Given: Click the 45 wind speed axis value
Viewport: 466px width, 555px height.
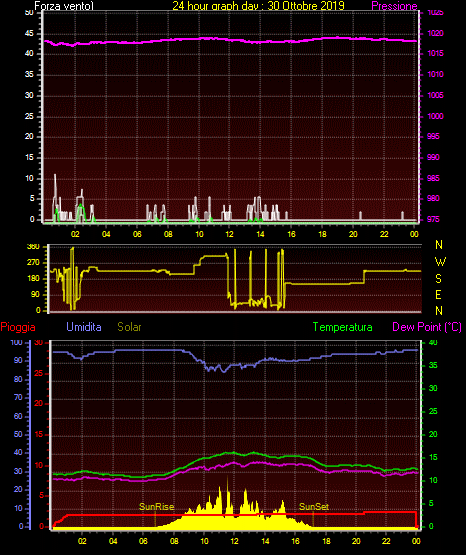Looking at the screenshot, I should (29, 34).
